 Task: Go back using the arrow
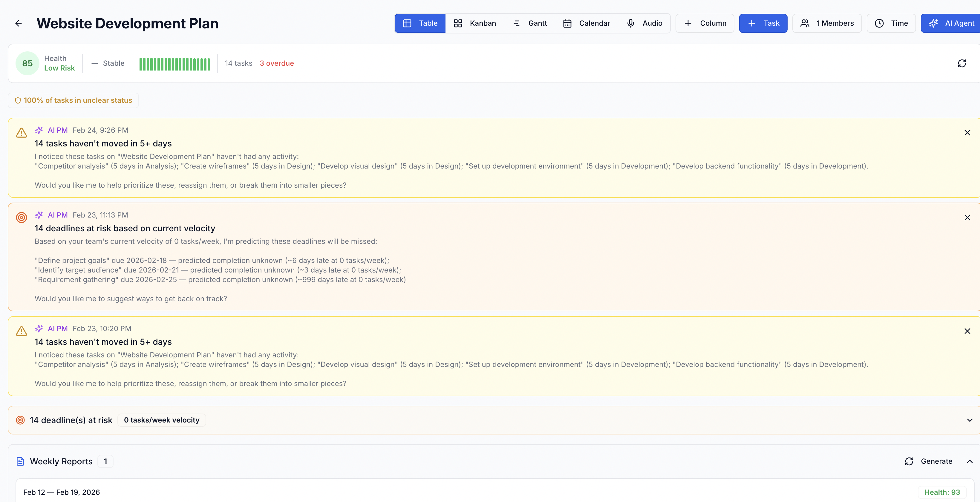tap(18, 23)
